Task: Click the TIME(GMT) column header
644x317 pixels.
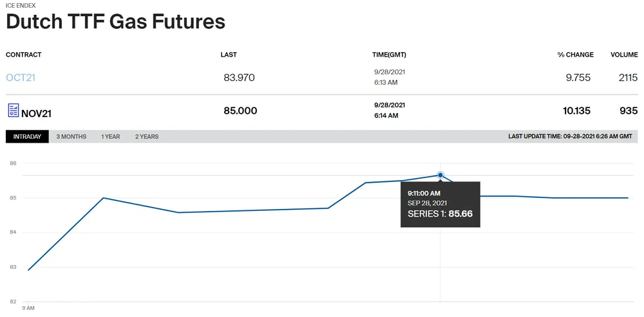Action: [389, 55]
